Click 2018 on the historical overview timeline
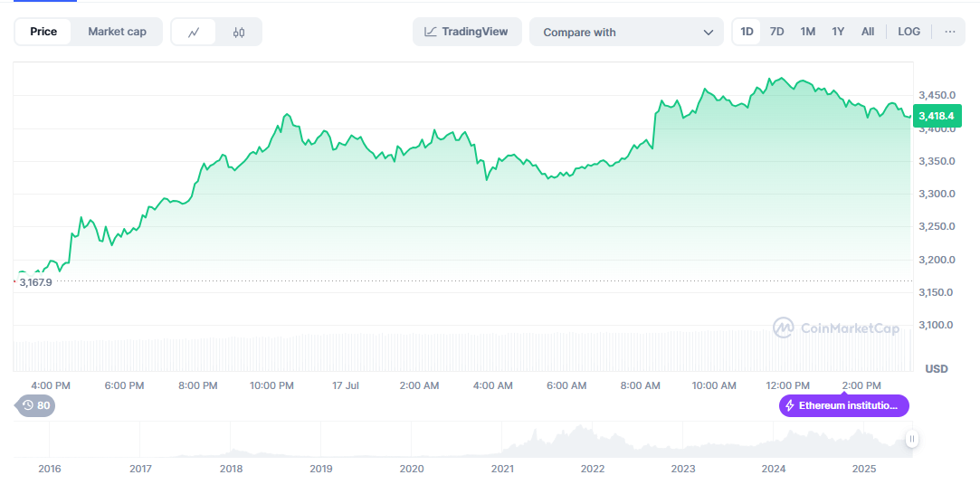The height and width of the screenshot is (494, 980). click(232, 469)
